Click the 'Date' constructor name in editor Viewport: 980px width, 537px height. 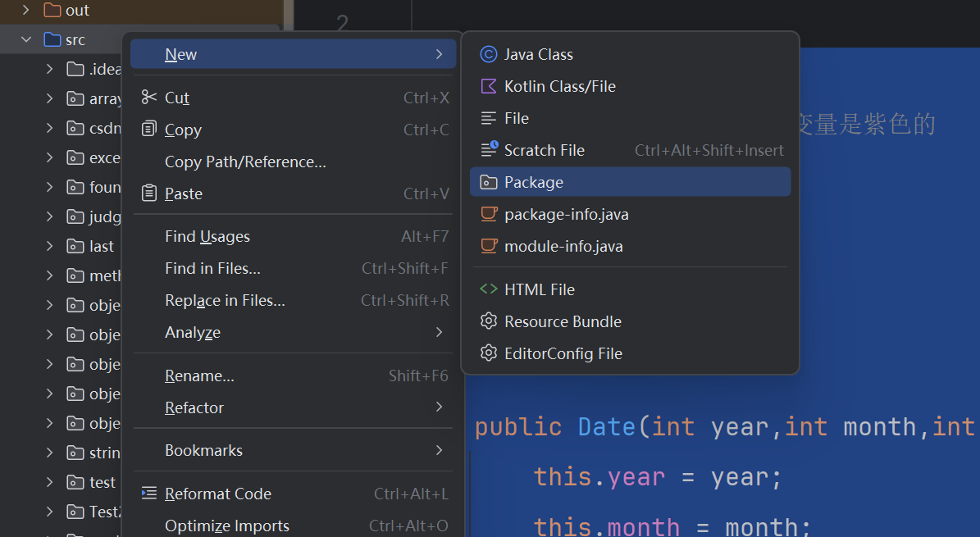point(606,427)
